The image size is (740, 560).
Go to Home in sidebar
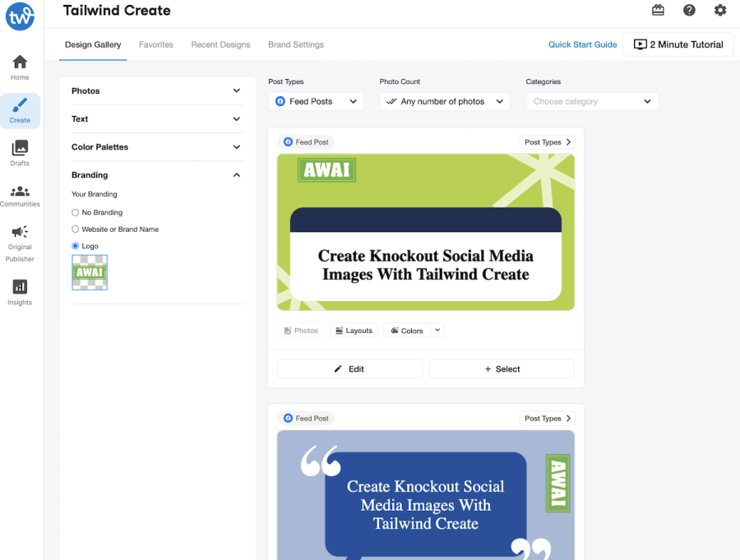tap(20, 67)
